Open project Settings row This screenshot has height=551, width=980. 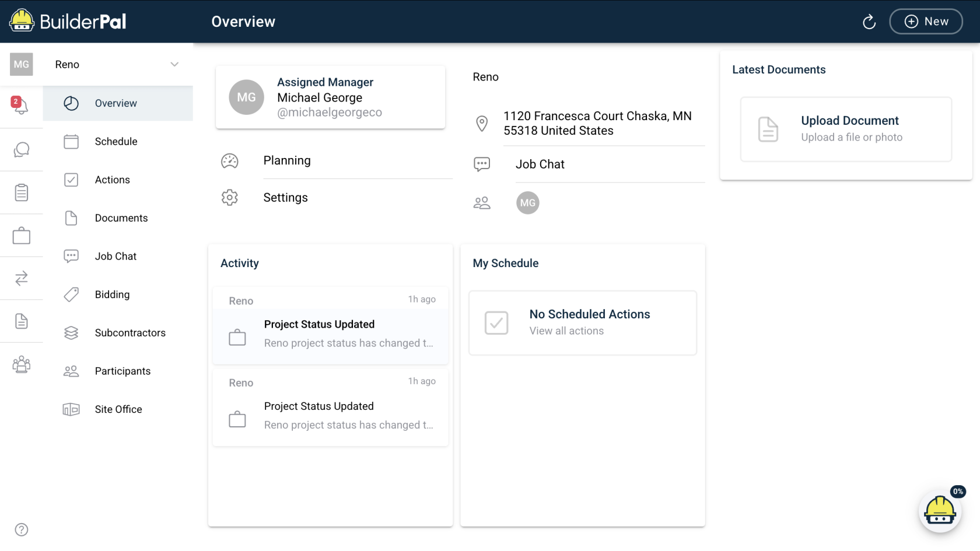click(285, 198)
